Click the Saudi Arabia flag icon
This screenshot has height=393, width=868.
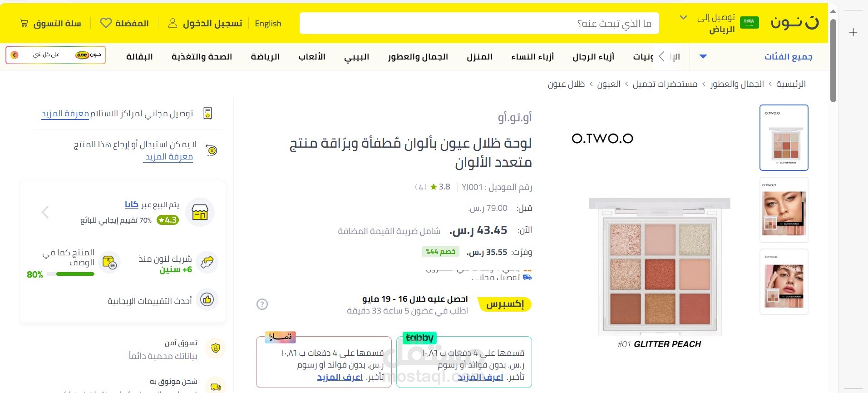(x=750, y=23)
